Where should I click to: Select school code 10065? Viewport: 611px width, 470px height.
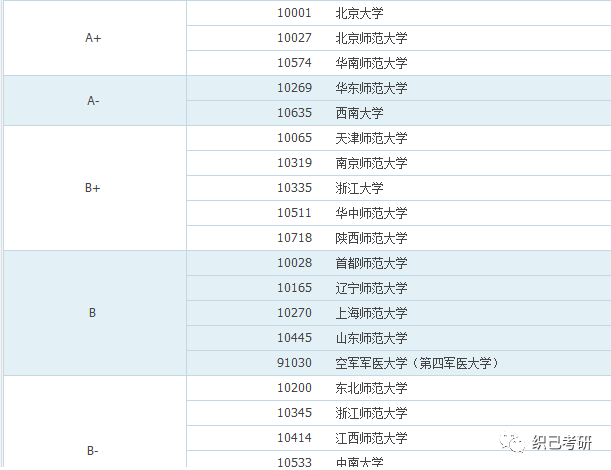(294, 138)
